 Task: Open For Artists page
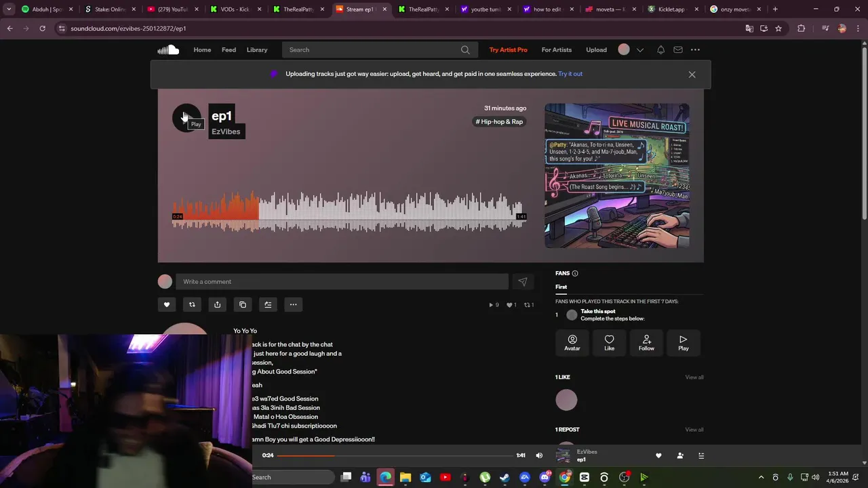pos(557,49)
